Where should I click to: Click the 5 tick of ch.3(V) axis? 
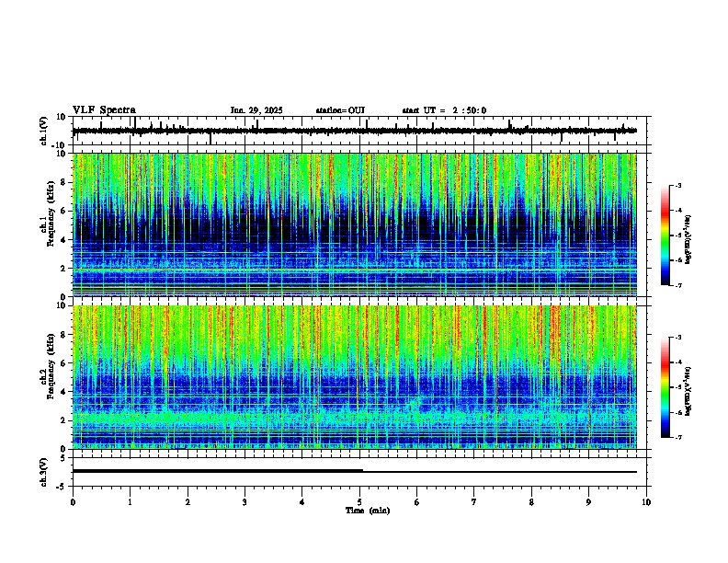point(63,458)
